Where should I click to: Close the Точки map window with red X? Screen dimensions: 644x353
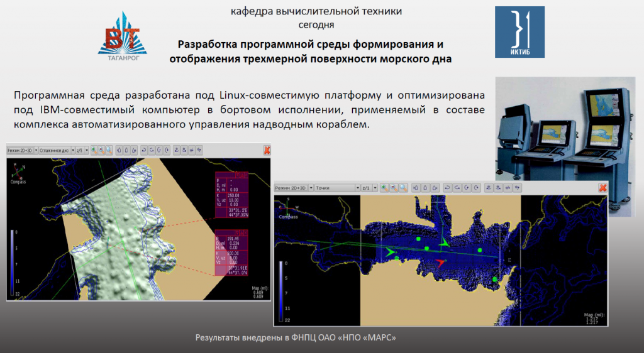tap(602, 188)
